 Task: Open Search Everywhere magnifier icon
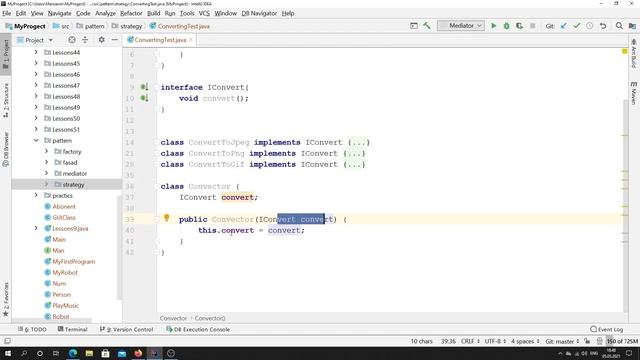click(619, 26)
